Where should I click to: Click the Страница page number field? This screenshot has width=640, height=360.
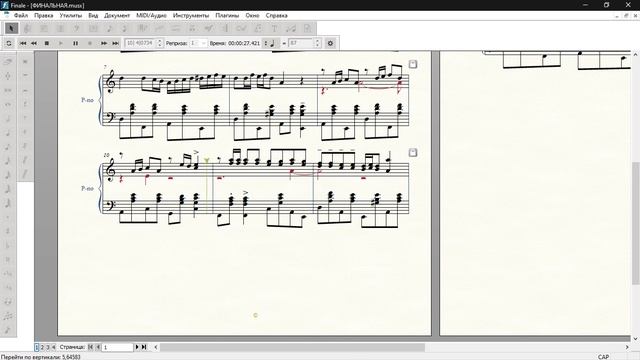[118, 347]
